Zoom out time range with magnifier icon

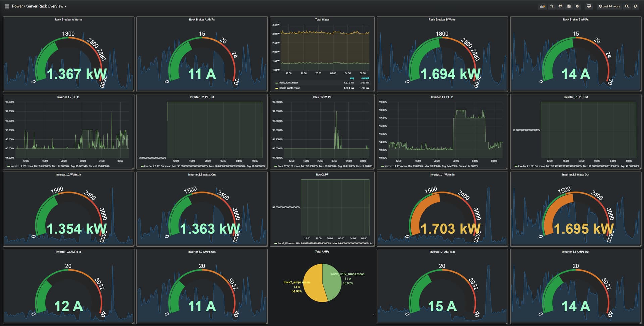tap(627, 6)
